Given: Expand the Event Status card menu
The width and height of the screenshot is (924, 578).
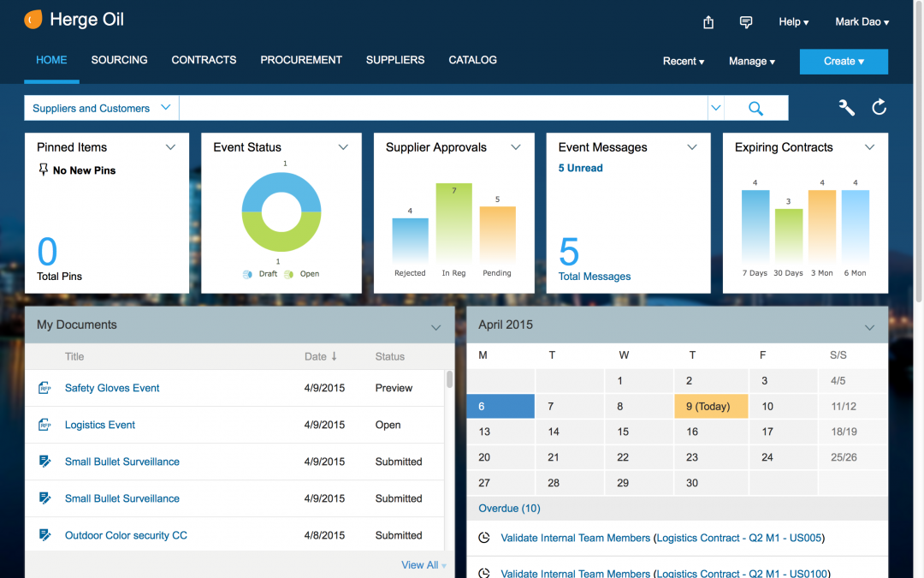Looking at the screenshot, I should click(343, 147).
